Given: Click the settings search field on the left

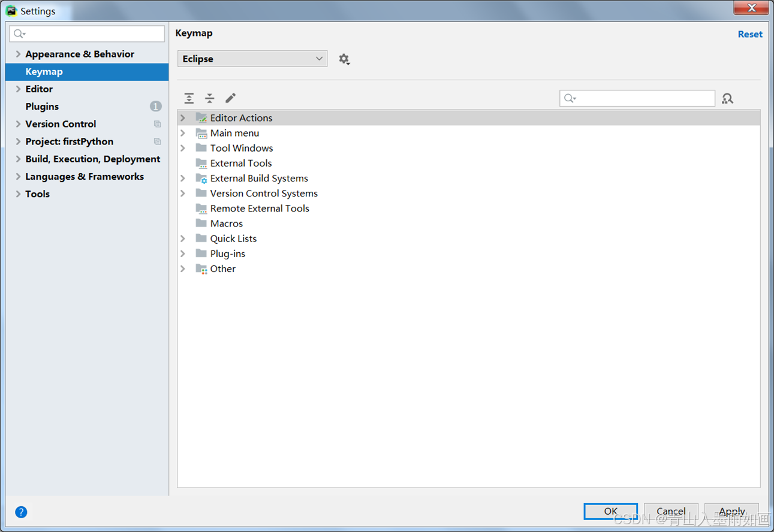Looking at the screenshot, I should pos(87,34).
